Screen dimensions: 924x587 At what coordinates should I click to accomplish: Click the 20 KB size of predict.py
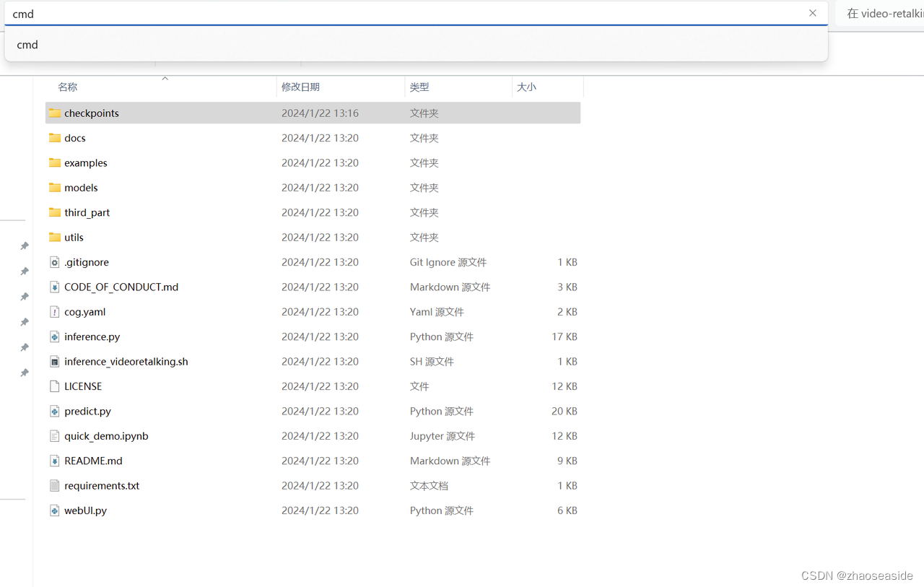tap(565, 412)
